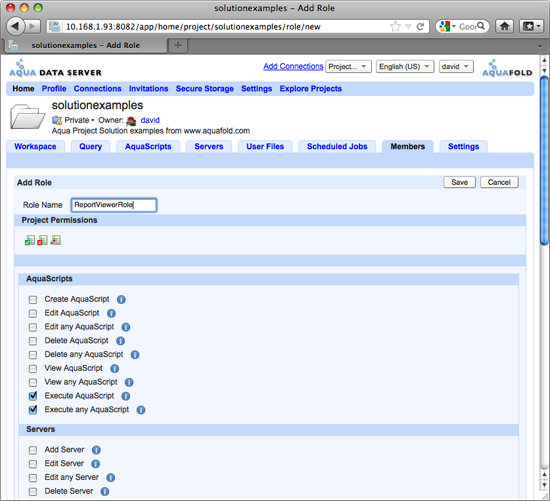Click the third permissions icon with red arrow
The width and height of the screenshot is (550, 501).
(55, 240)
